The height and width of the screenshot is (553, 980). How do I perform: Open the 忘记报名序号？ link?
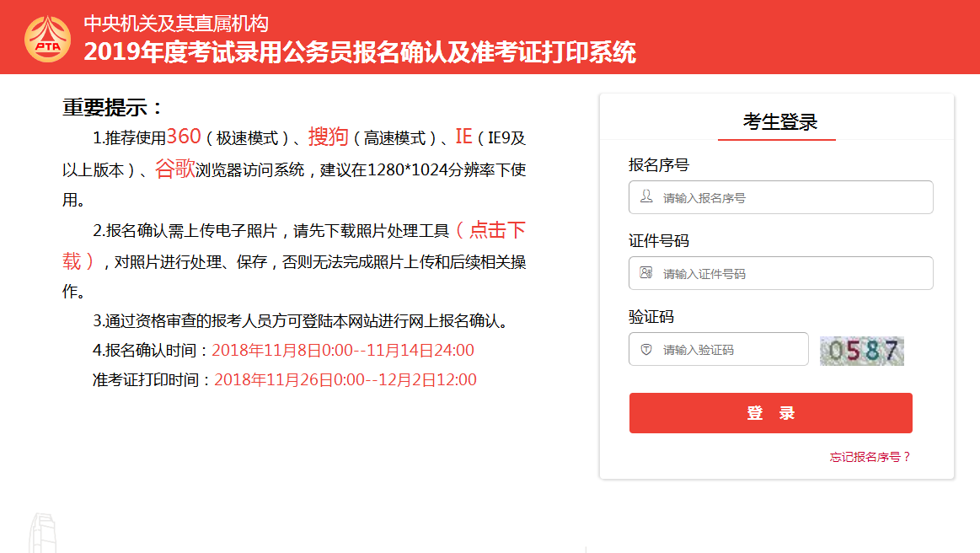click(870, 457)
